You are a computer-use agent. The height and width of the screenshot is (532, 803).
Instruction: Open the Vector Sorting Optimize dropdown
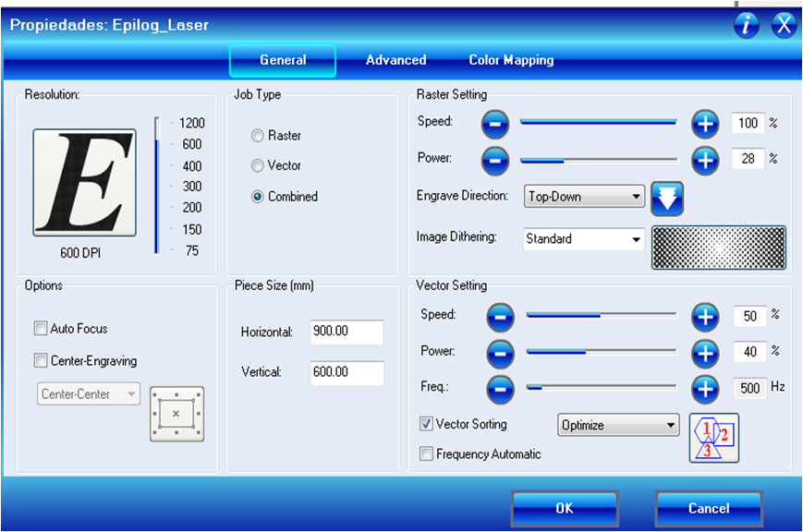coord(618,425)
